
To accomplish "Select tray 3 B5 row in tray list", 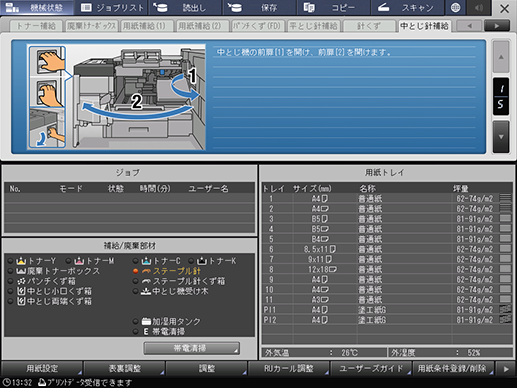I will [x=387, y=219].
